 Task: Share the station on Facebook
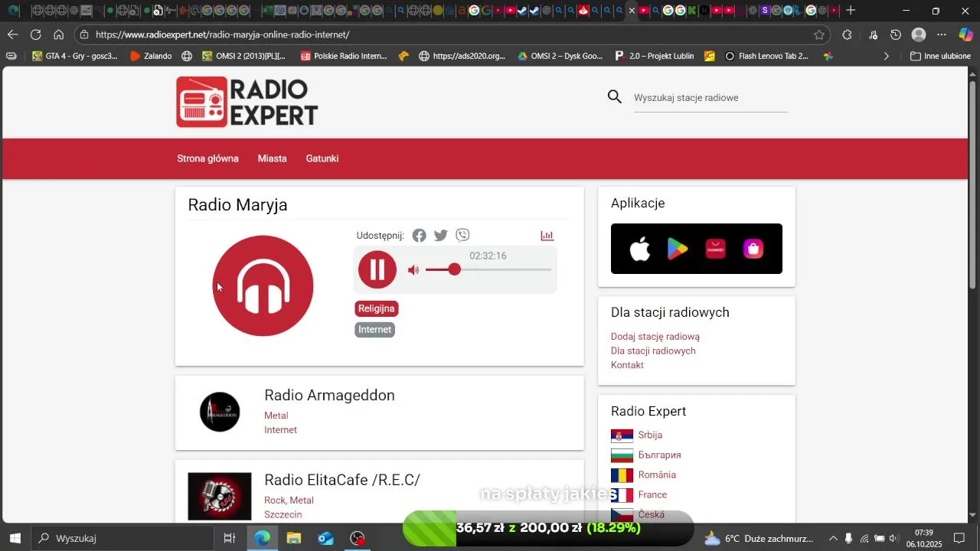tap(419, 236)
